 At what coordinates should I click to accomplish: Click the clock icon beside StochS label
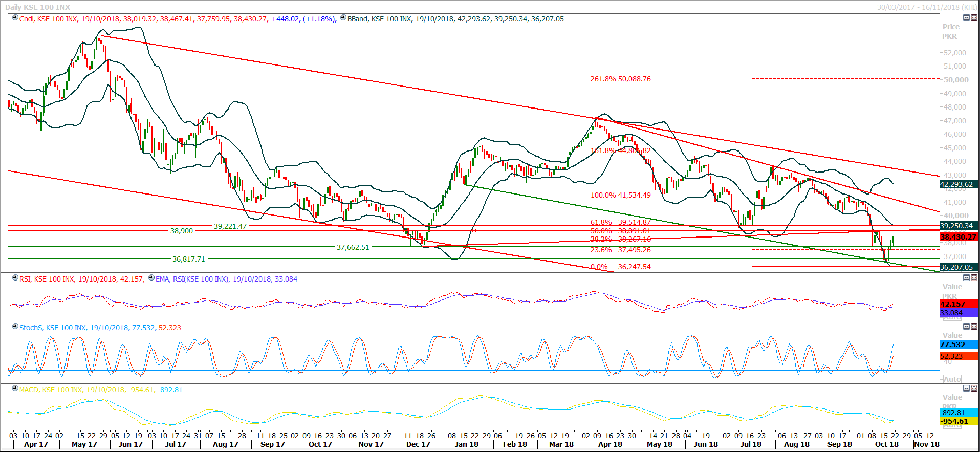(x=15, y=327)
